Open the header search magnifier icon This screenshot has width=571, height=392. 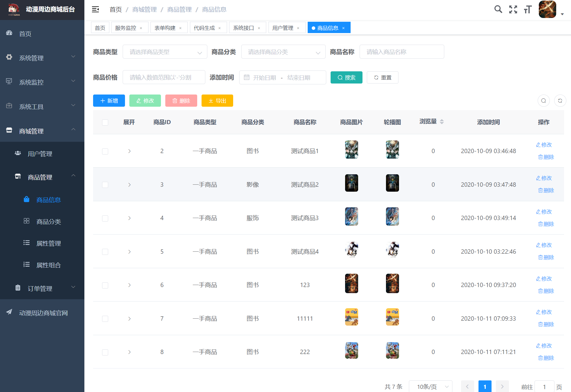[498, 9]
